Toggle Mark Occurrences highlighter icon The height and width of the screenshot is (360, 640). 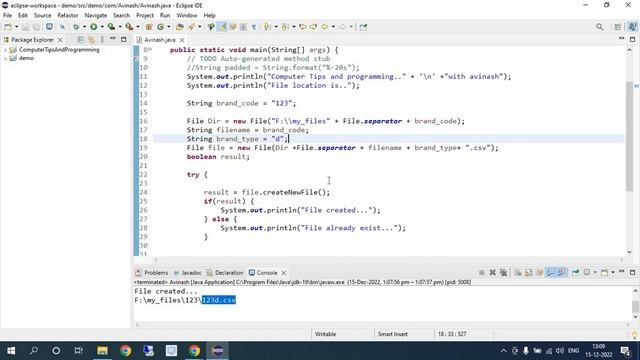click(222, 27)
